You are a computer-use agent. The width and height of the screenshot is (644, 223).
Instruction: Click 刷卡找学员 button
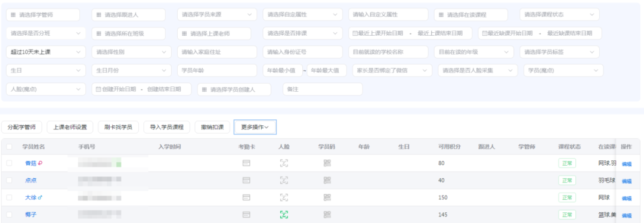(118, 127)
